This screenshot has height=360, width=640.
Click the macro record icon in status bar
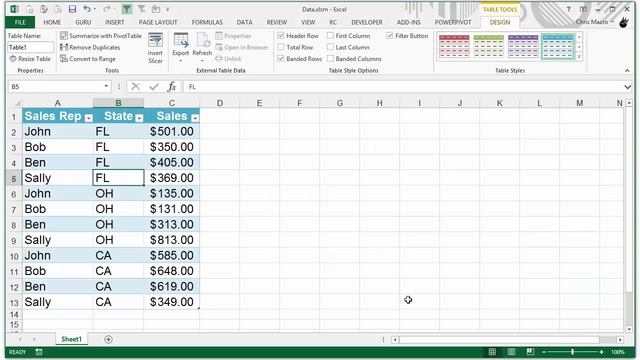[x=39, y=352]
